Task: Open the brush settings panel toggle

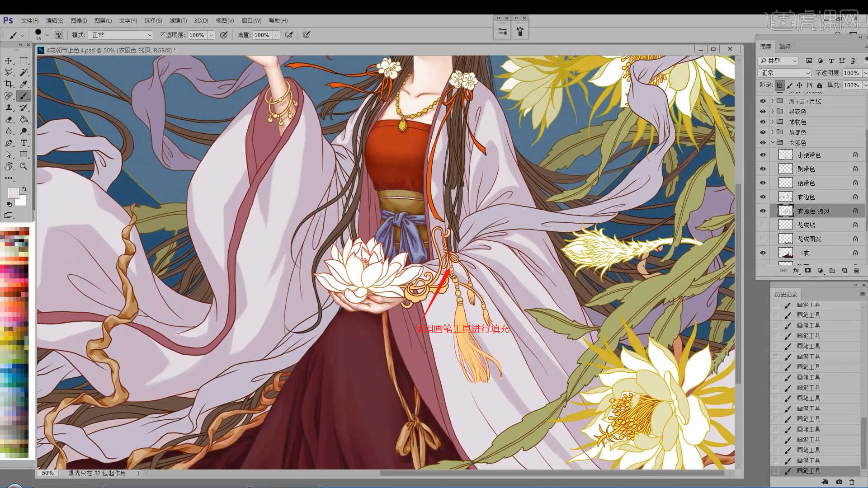Action: [58, 35]
